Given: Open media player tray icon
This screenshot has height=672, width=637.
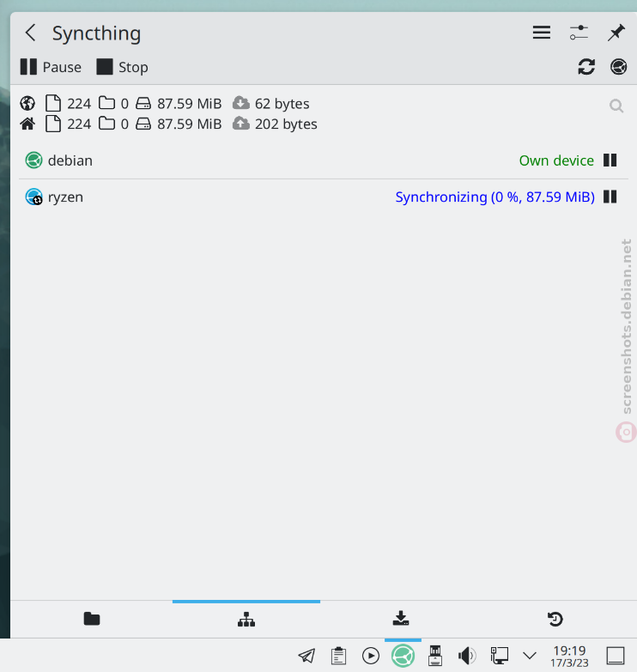Looking at the screenshot, I should (371, 656).
